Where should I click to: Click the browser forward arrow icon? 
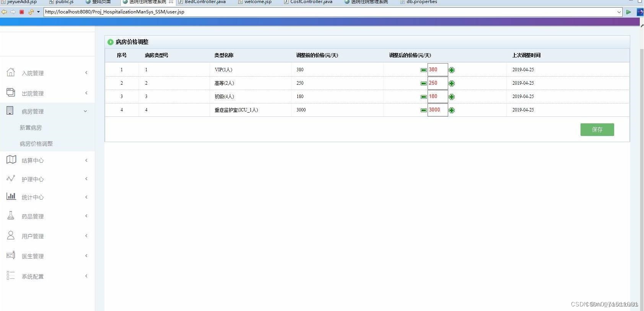(13, 12)
